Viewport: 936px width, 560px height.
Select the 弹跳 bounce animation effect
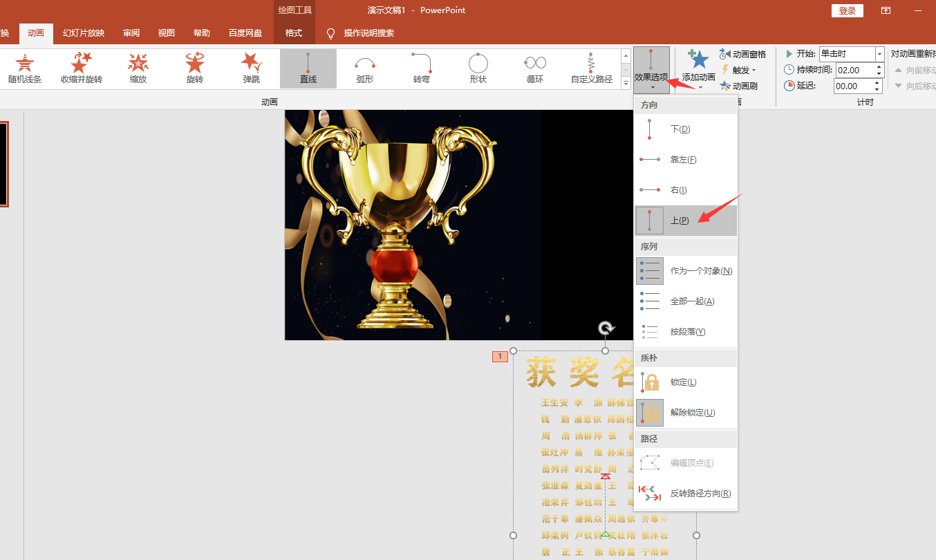click(x=252, y=68)
